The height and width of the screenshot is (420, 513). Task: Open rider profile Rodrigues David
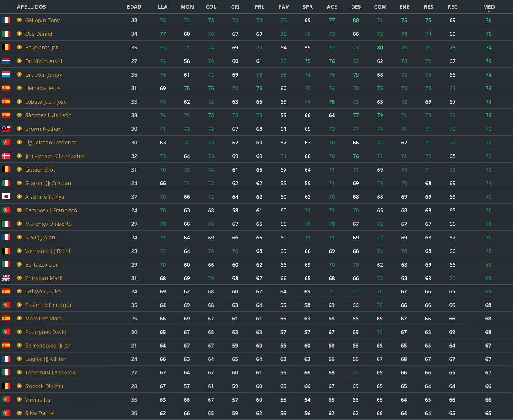pos(46,332)
